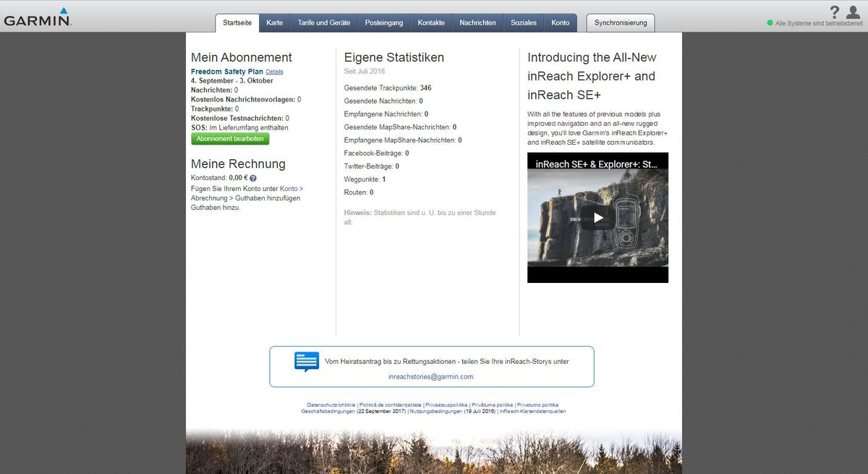The image size is (868, 474).
Task: Open the Konto tab
Action: pyautogui.click(x=561, y=22)
